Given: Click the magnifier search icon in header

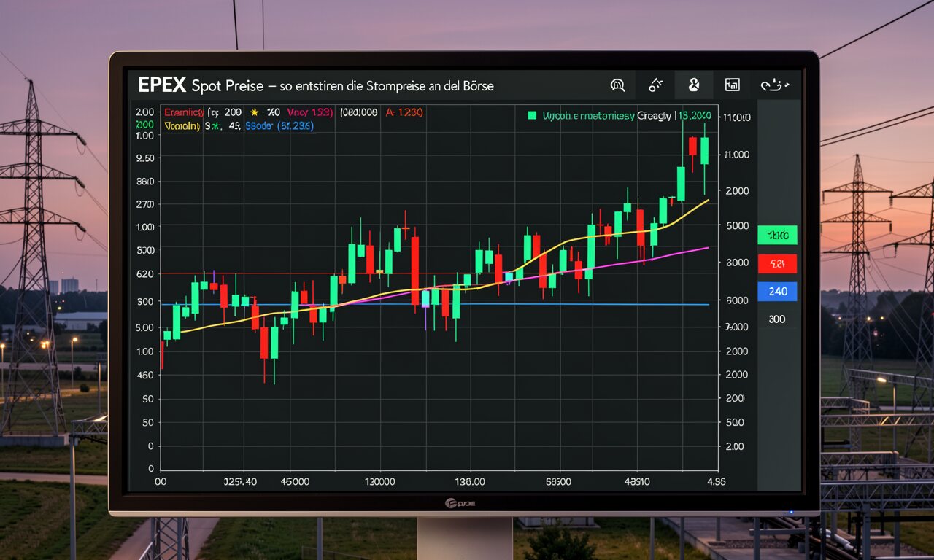Looking at the screenshot, I should point(618,85).
